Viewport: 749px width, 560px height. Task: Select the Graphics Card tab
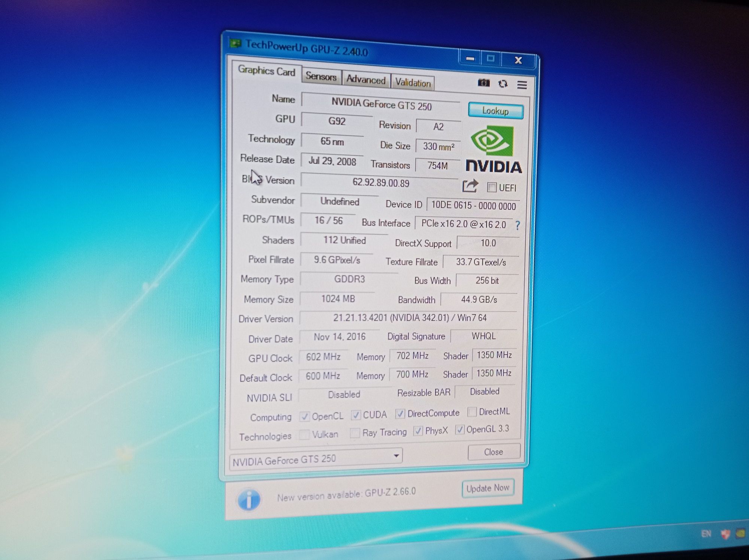266,70
